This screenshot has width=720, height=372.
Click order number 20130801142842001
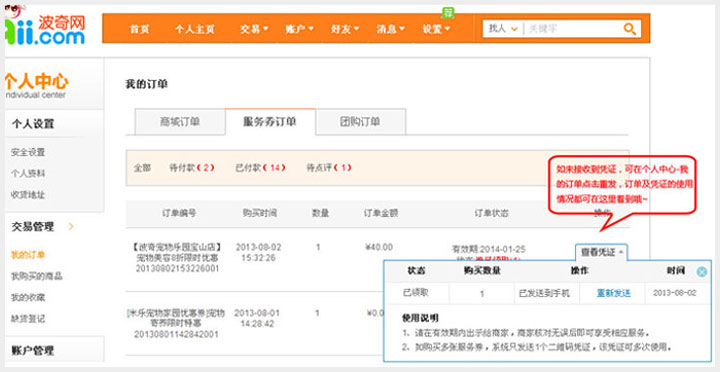pyautogui.click(x=176, y=334)
